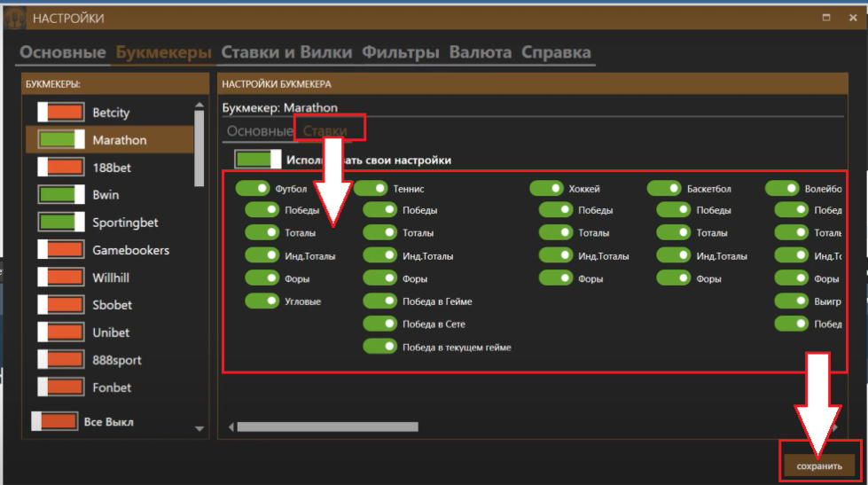
Task: Toggle the Marathon bookmaker switch
Action: click(61, 139)
